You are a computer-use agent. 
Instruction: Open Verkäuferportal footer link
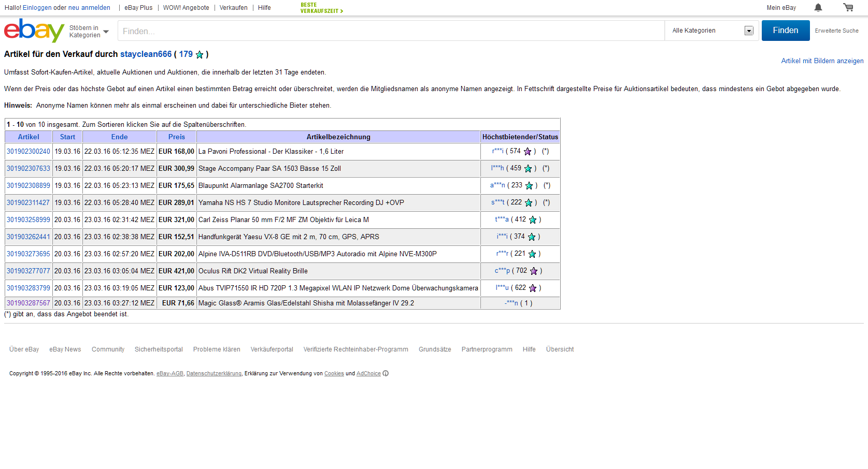coord(272,349)
